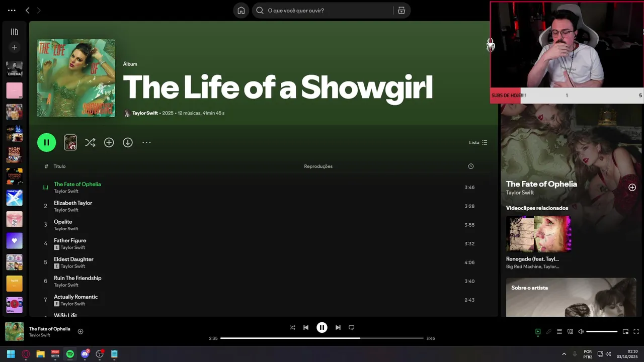Mute with the volume speaker icon
Viewport: 644px width, 362px height.
coord(581,331)
